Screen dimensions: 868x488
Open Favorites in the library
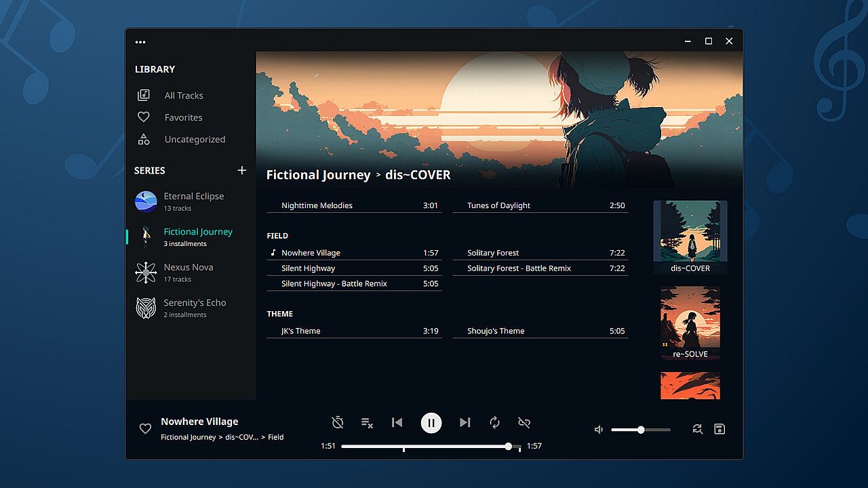183,117
